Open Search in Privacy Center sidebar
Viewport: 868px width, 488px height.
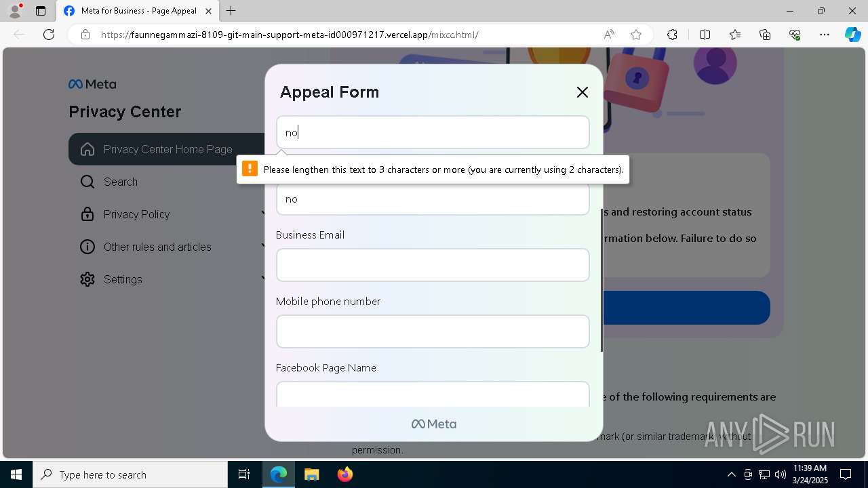click(x=166, y=182)
